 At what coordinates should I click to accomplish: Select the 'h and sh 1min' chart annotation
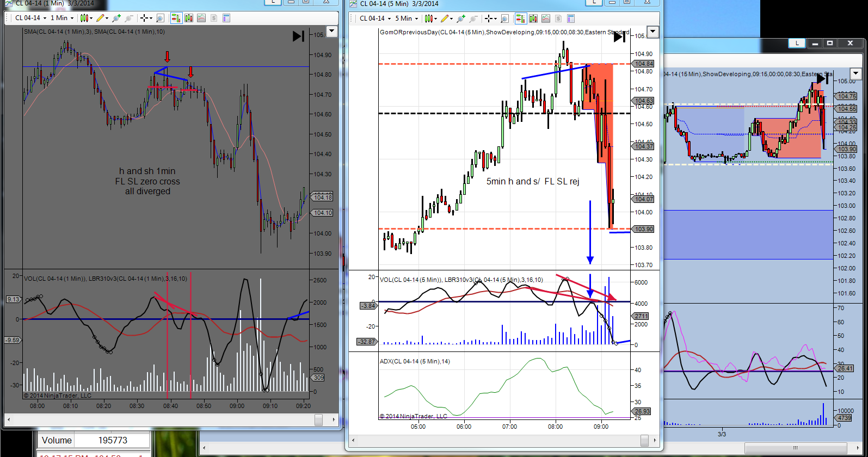pyautogui.click(x=147, y=171)
